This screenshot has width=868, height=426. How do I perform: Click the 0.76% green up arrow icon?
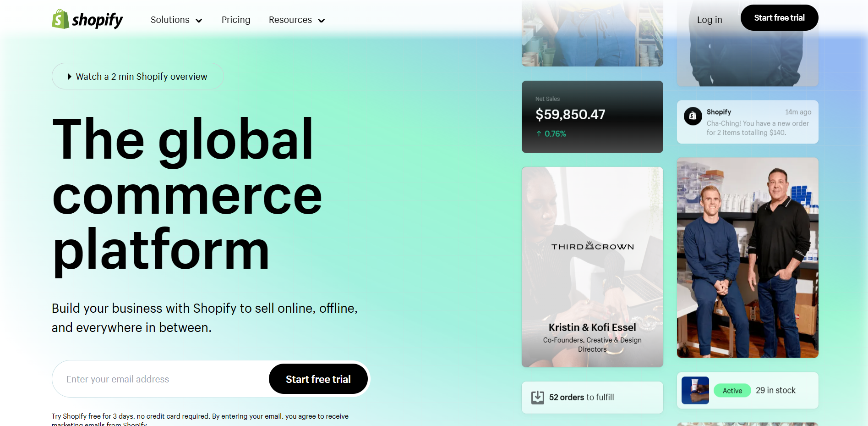click(x=539, y=134)
